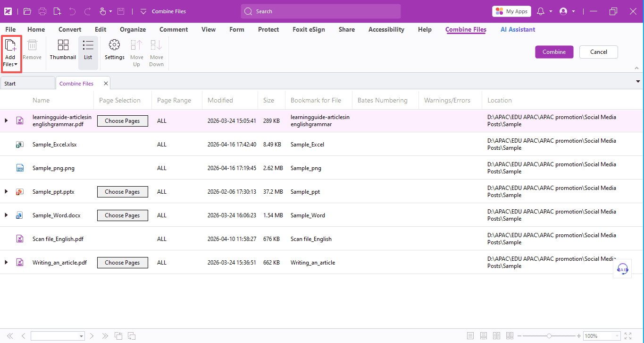Open the AI Assistant tab
The height and width of the screenshot is (343, 644).
[x=518, y=29]
